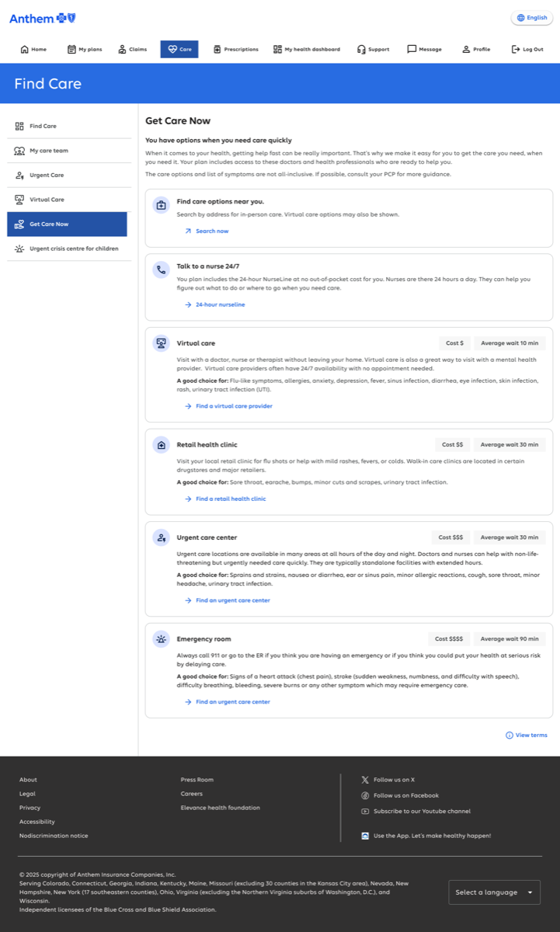Click the Average wait 10 min badge
560x932 pixels.
tap(510, 343)
